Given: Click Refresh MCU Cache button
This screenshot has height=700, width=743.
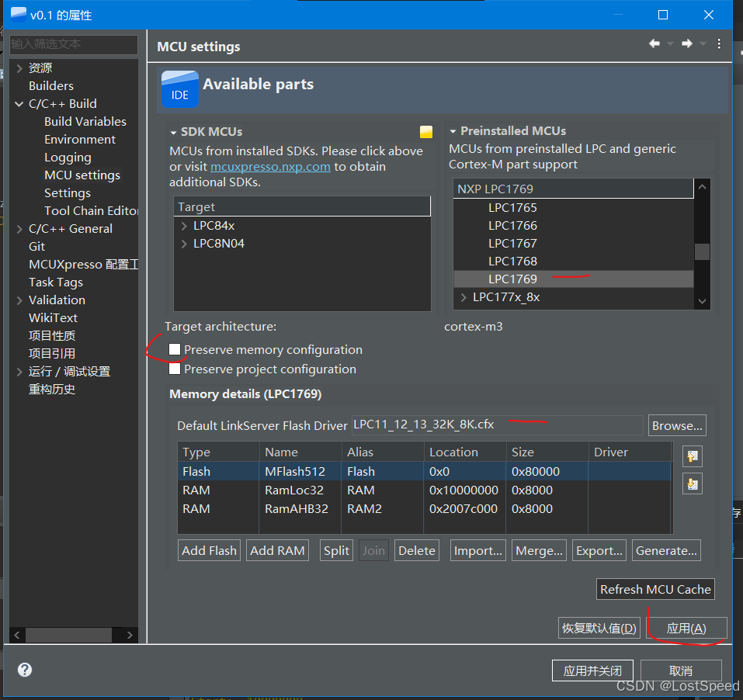Looking at the screenshot, I should (x=655, y=589).
